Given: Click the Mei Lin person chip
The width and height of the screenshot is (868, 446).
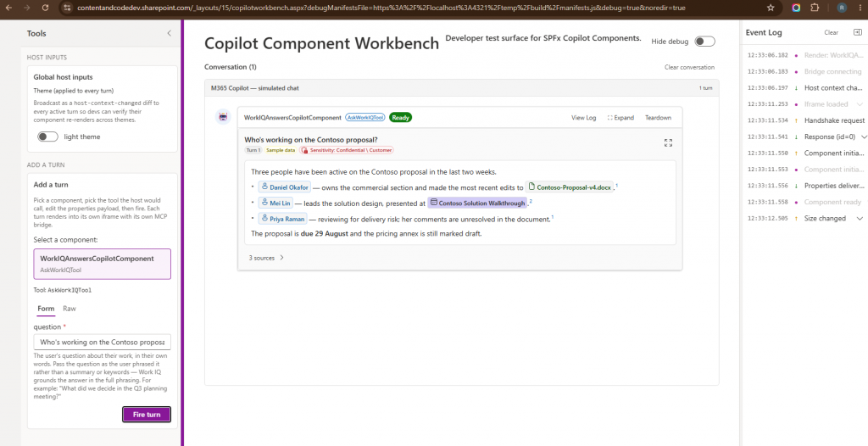Looking at the screenshot, I should [x=275, y=203].
